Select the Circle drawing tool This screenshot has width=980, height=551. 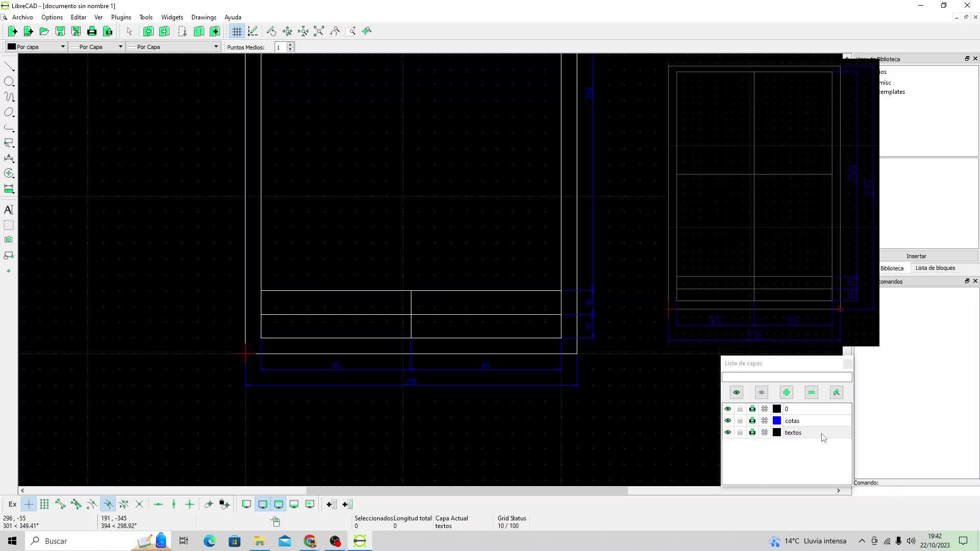pos(9,82)
